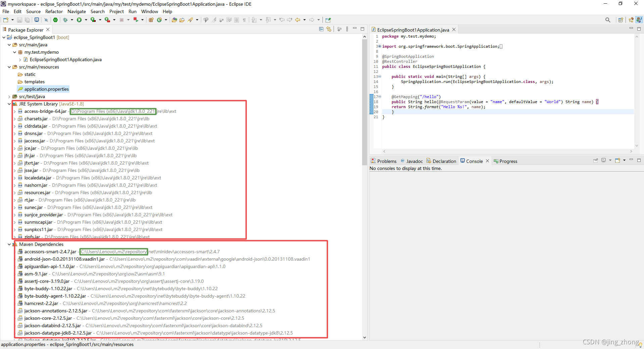Screen dimensions: 644x349
Task: Click Display Selected Console monitor icon
Action: pyautogui.click(x=603, y=160)
